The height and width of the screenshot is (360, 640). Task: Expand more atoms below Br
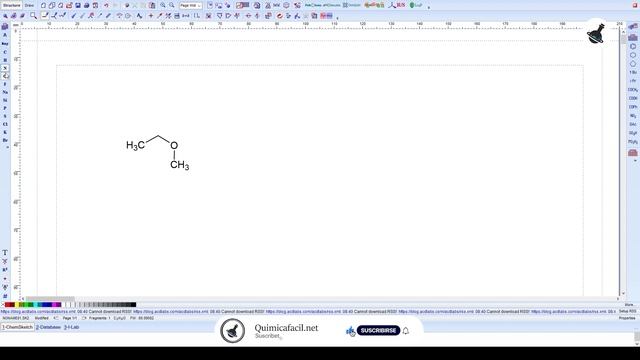coord(7,147)
